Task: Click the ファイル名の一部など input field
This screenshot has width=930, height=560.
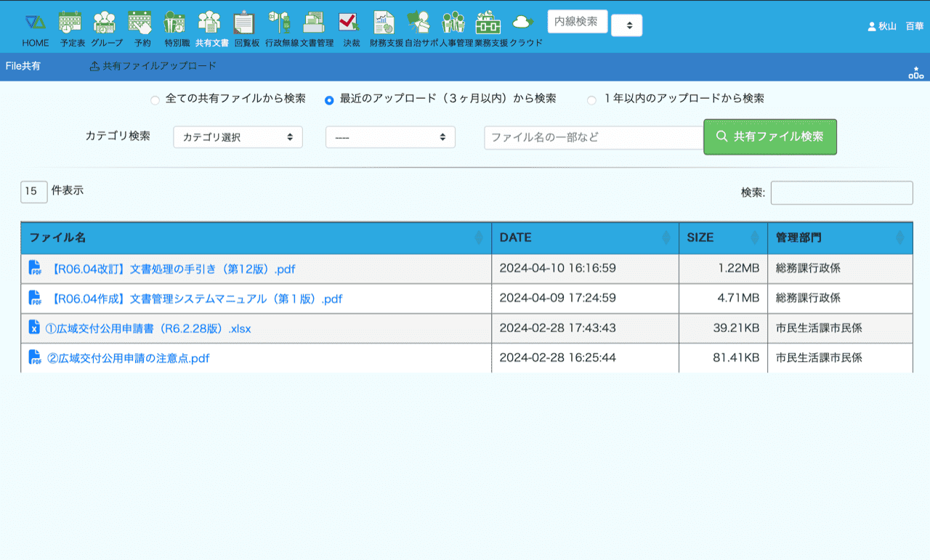Action: click(594, 137)
